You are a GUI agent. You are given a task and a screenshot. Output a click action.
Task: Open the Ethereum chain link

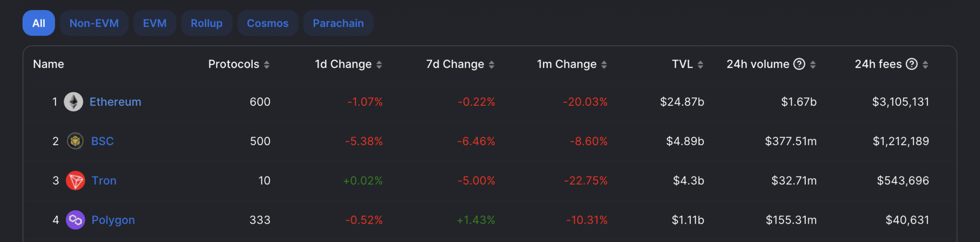115,102
